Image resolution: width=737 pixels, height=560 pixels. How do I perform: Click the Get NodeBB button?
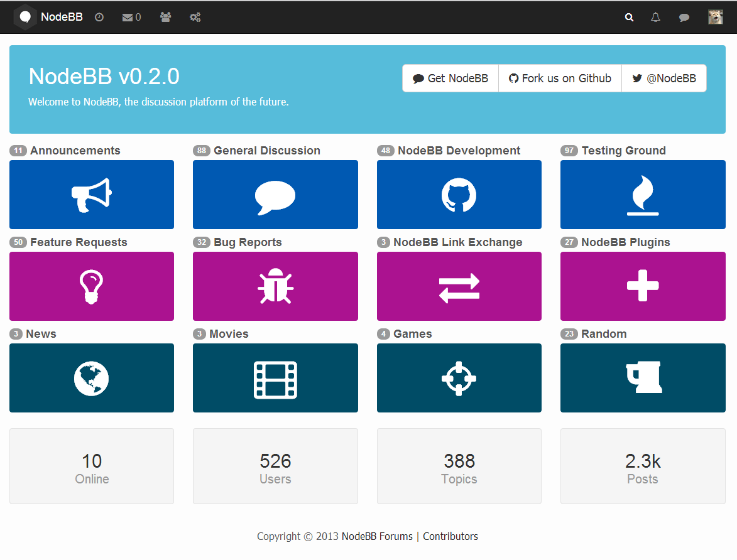point(450,78)
